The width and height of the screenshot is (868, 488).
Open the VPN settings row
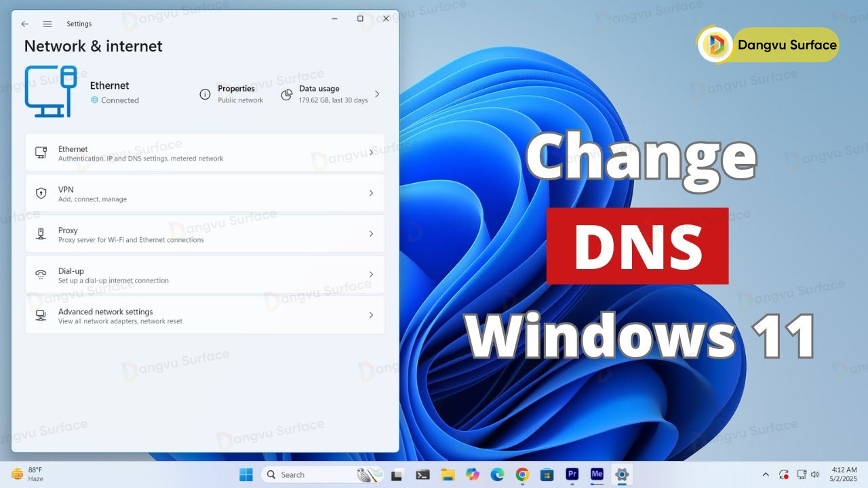205,193
